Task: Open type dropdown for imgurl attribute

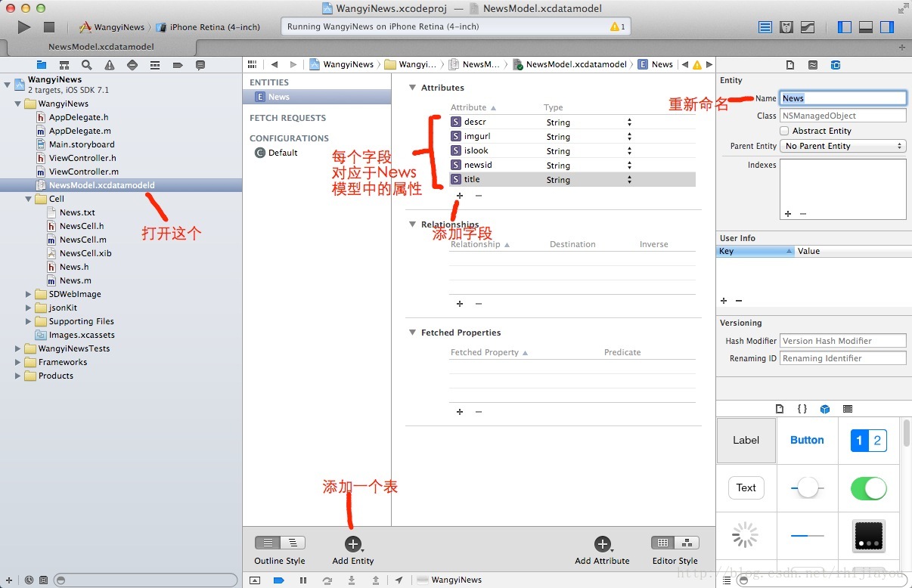Action: pyautogui.click(x=629, y=137)
